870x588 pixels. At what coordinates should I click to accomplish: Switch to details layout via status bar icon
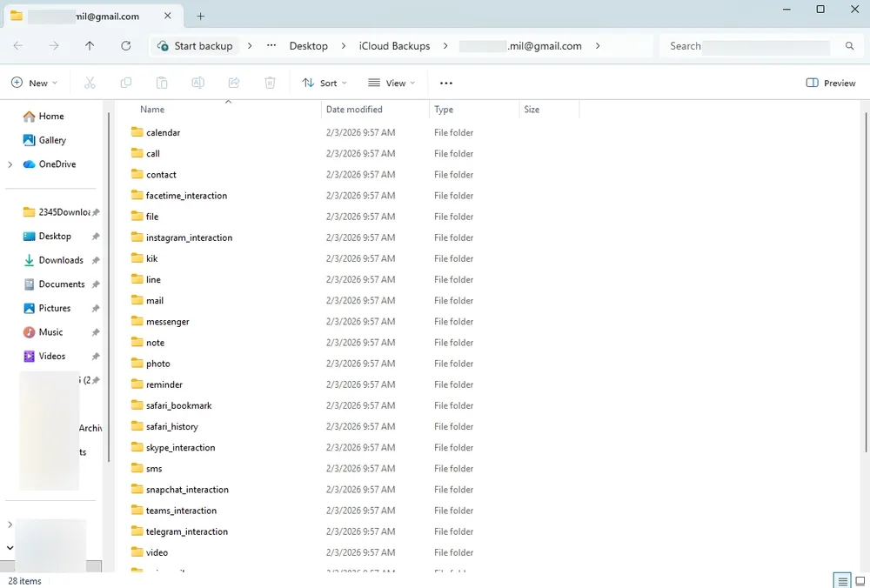point(842,580)
